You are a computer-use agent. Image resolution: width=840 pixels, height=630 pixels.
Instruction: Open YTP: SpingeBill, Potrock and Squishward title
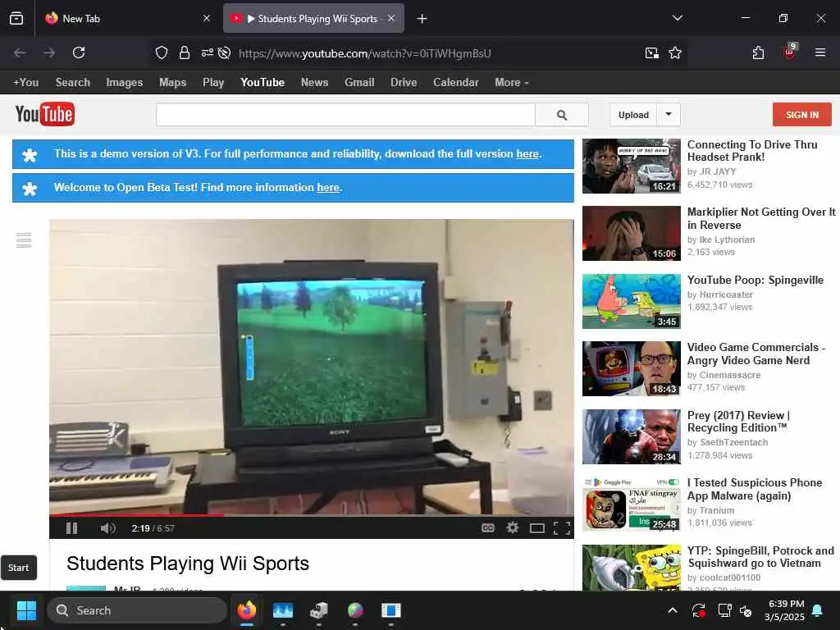[760, 557]
